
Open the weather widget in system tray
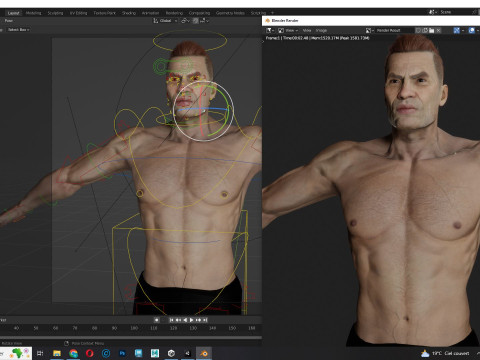(x=445, y=353)
